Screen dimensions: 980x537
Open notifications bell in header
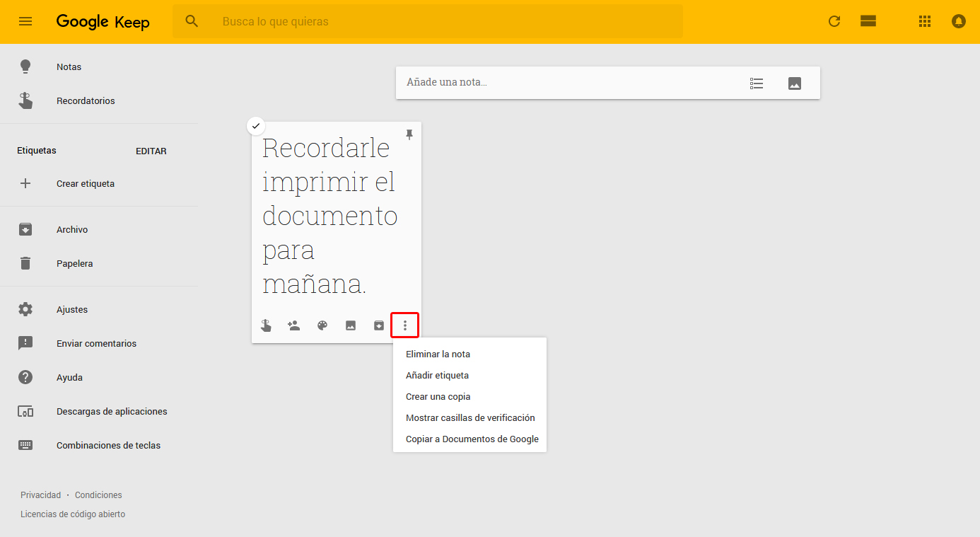(x=959, y=21)
